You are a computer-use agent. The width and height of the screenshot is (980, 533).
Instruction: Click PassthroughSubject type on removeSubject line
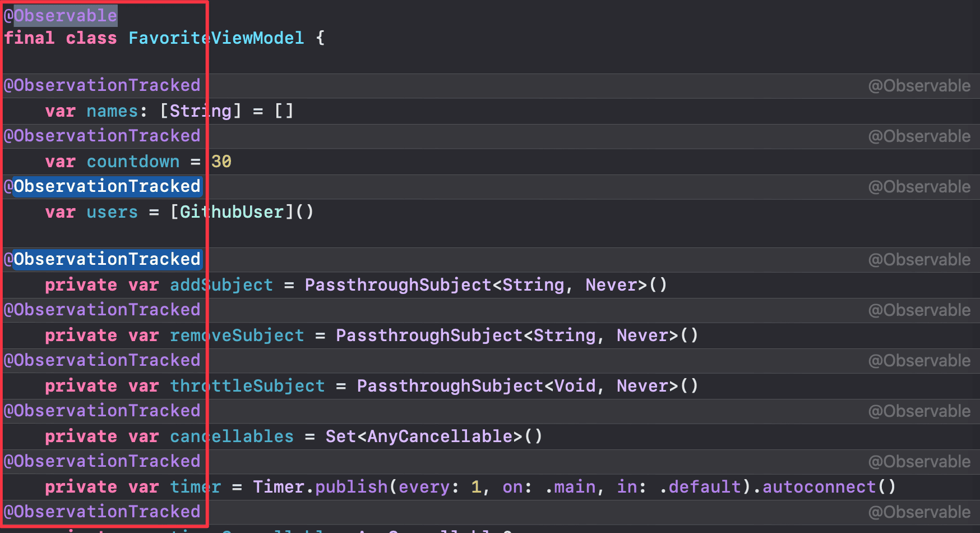click(429, 336)
